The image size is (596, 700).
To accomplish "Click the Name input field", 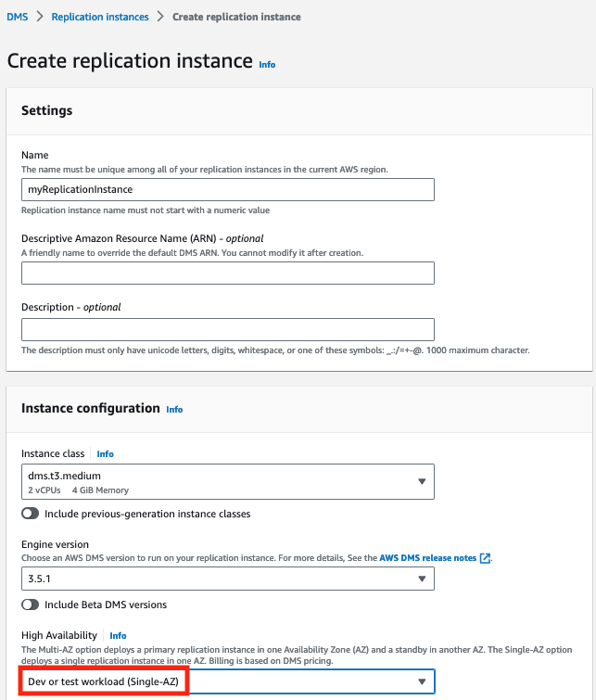I will coord(227,189).
